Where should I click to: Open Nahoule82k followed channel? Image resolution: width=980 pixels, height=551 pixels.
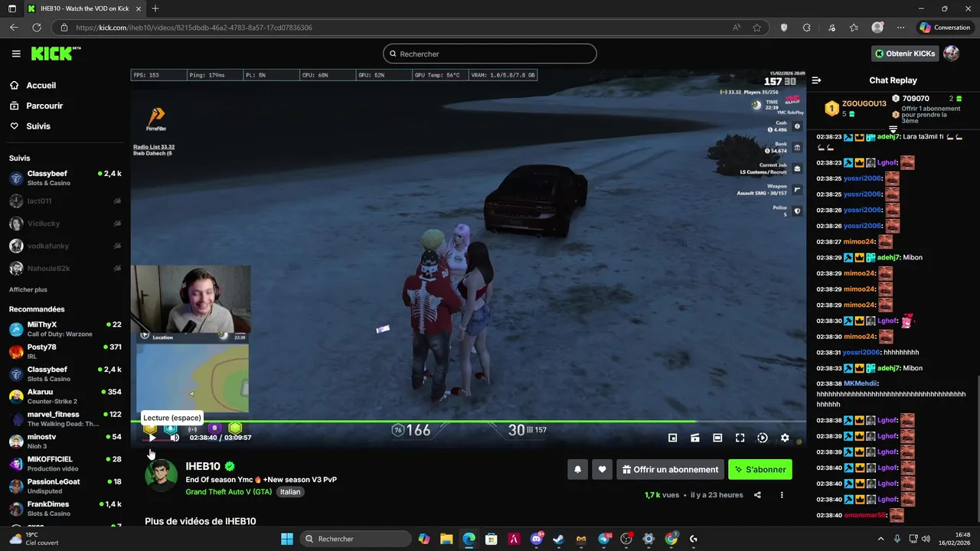[65, 269]
